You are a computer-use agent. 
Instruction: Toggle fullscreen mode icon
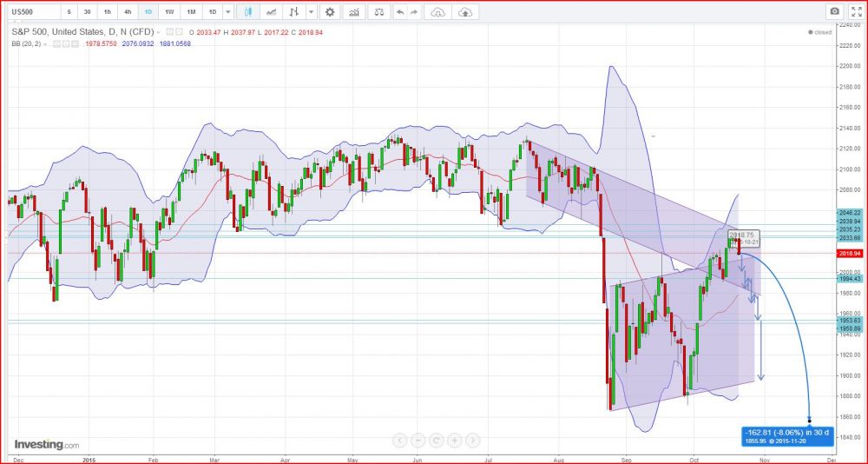[856, 11]
